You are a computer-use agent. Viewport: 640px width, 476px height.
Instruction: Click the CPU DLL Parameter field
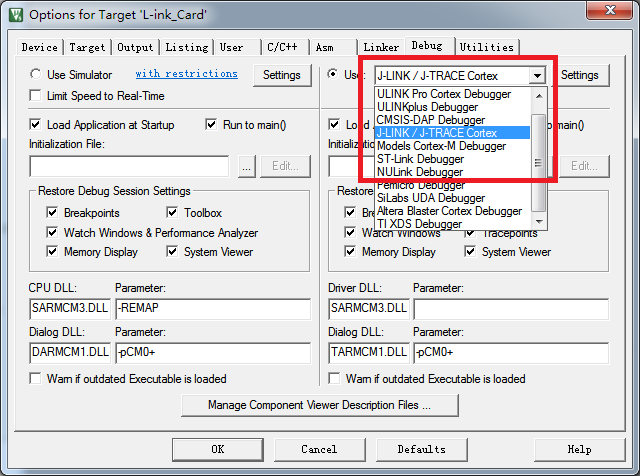pos(212,308)
